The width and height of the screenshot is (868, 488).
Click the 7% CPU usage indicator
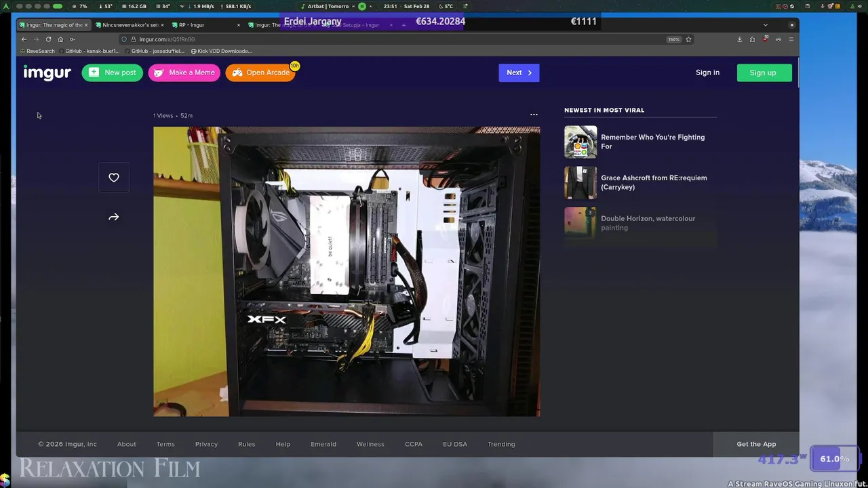(x=80, y=6)
